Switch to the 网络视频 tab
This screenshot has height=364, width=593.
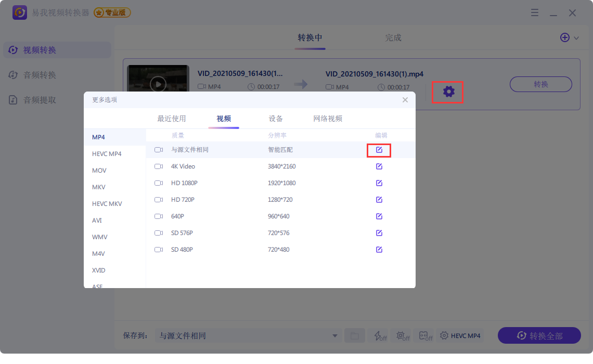(328, 119)
